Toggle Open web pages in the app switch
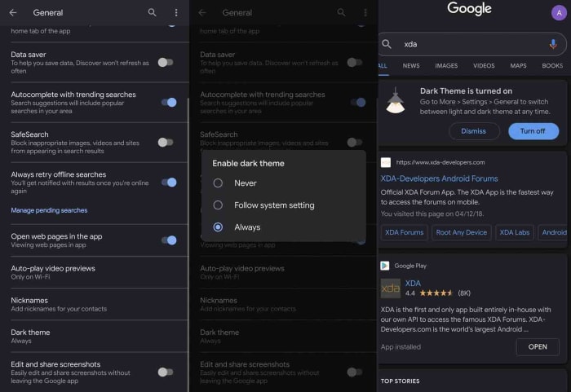Image resolution: width=571 pixels, height=392 pixels. click(169, 240)
